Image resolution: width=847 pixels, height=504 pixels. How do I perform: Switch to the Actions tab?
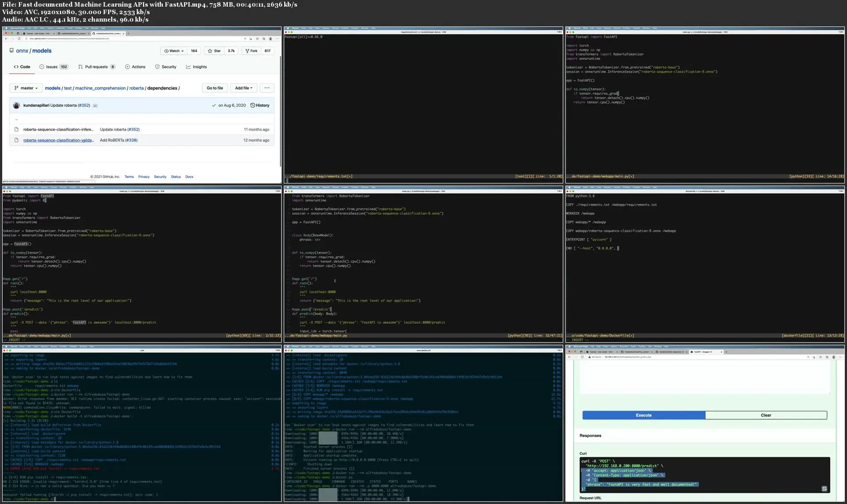pyautogui.click(x=135, y=67)
